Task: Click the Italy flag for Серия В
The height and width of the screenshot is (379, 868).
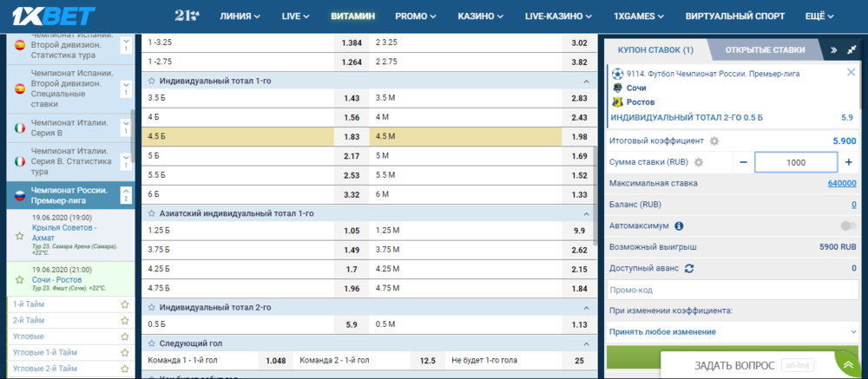Action: click(20, 128)
